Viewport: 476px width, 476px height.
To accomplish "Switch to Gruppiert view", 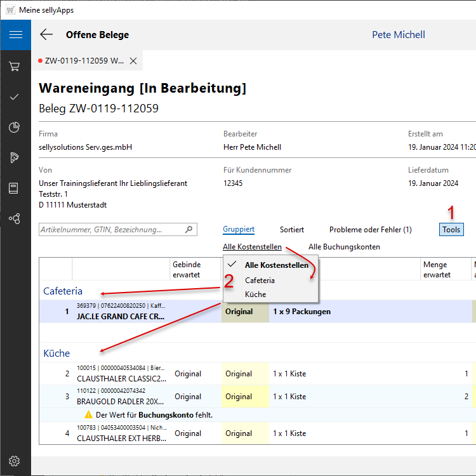I will [x=239, y=229].
